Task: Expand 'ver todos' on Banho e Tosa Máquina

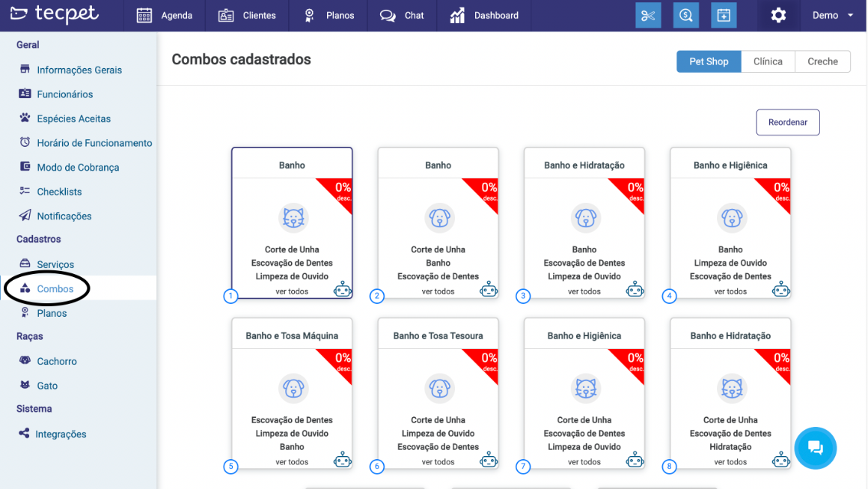Action: [x=292, y=462]
